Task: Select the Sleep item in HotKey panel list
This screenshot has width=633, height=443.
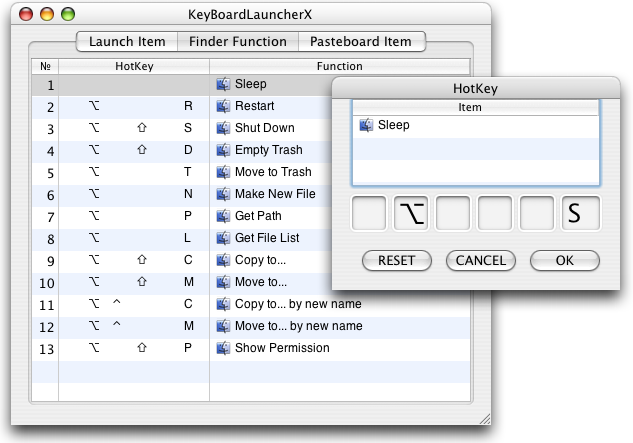Action: [476, 125]
